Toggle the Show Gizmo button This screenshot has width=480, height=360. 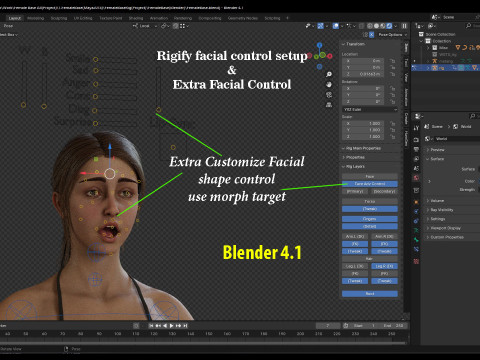click(x=320, y=26)
